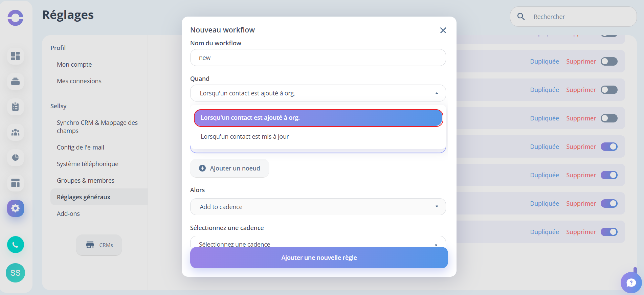Image resolution: width=644 pixels, height=295 pixels.
Task: Click the purple settings gear icon
Action: click(16, 208)
